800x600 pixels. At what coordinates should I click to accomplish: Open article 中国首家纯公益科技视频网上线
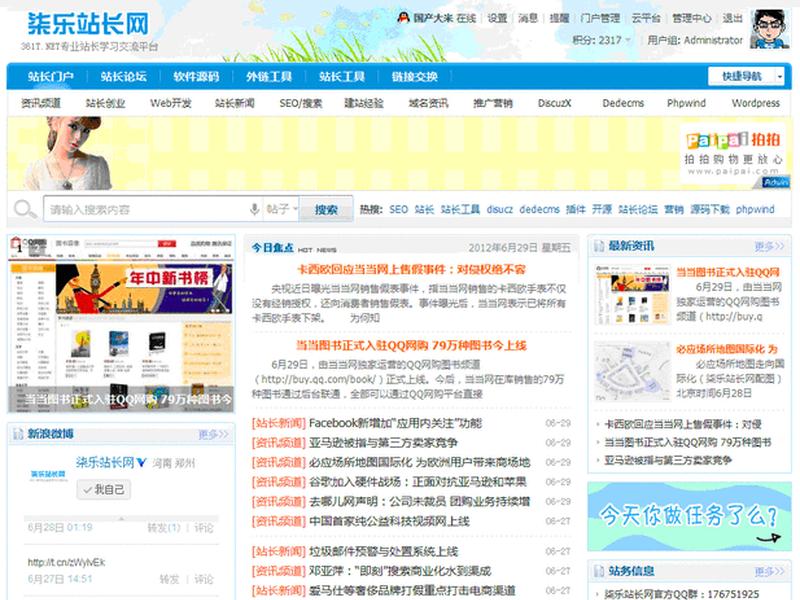[389, 521]
